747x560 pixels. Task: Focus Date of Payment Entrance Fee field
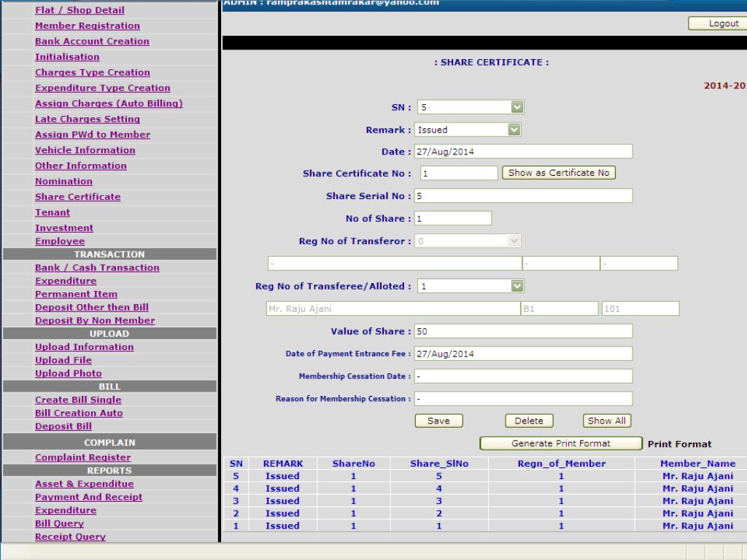tap(523, 354)
